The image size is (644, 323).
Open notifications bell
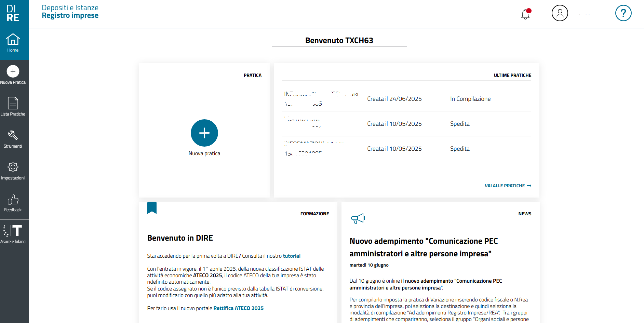(526, 14)
